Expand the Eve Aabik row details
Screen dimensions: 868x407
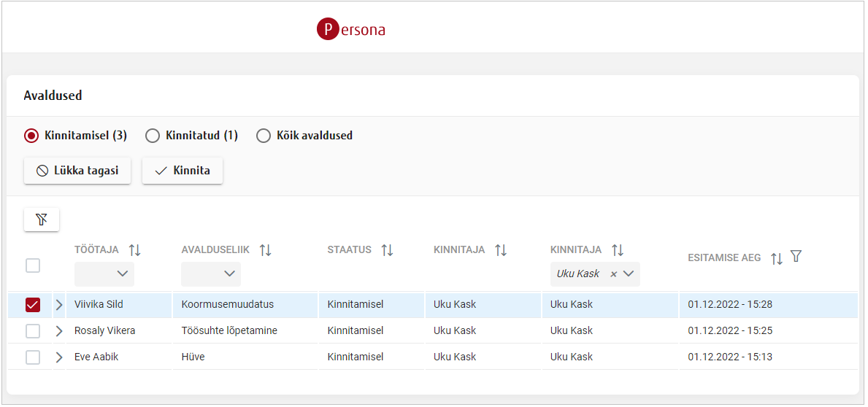click(x=59, y=357)
